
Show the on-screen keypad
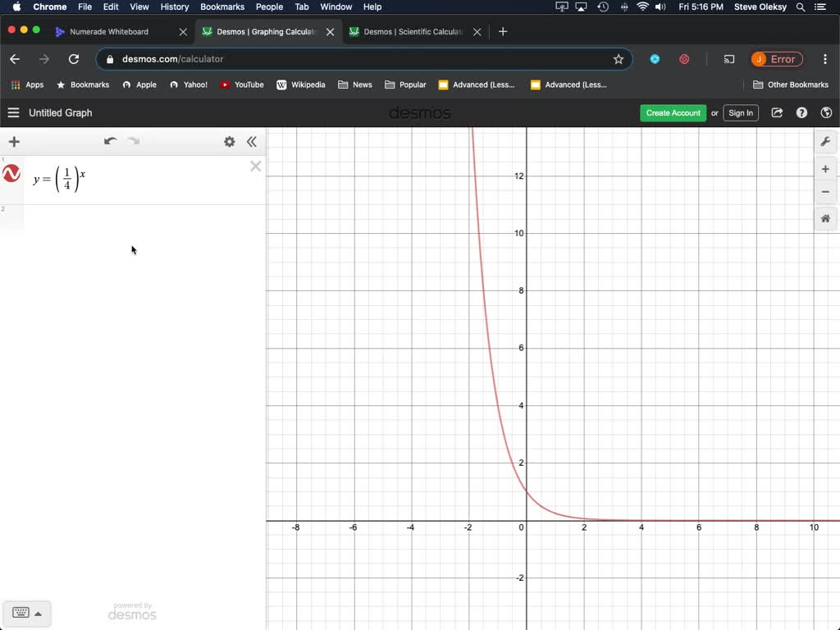26,613
